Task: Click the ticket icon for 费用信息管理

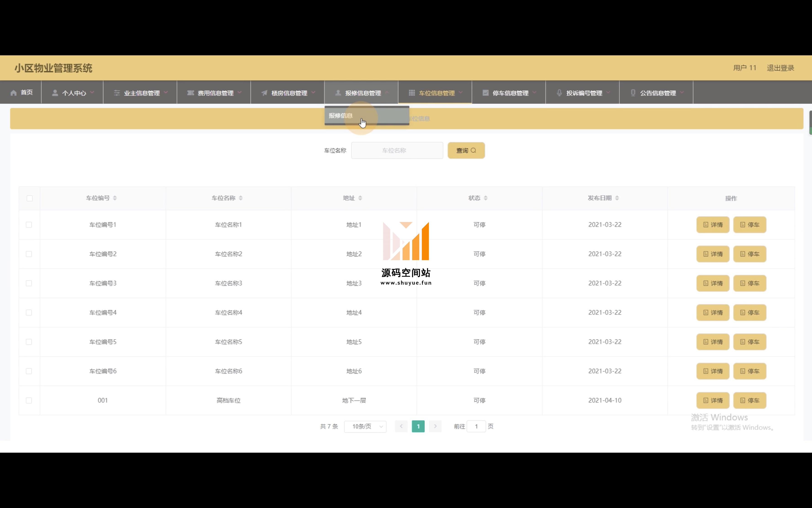Action: click(191, 93)
